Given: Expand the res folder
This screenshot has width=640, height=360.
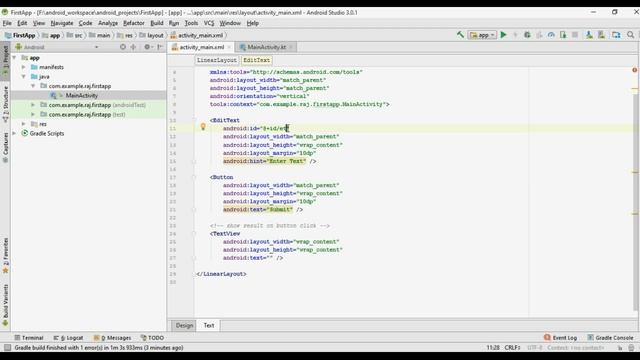Looking at the screenshot, I should 24,124.
